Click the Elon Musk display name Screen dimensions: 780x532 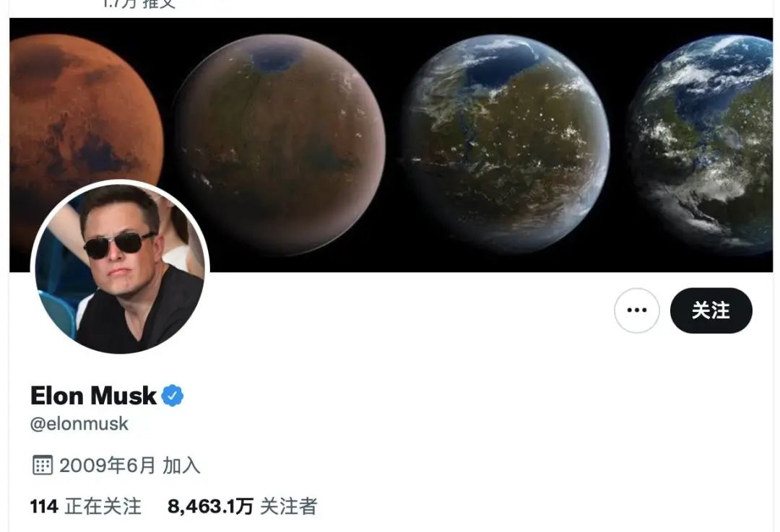point(93,396)
